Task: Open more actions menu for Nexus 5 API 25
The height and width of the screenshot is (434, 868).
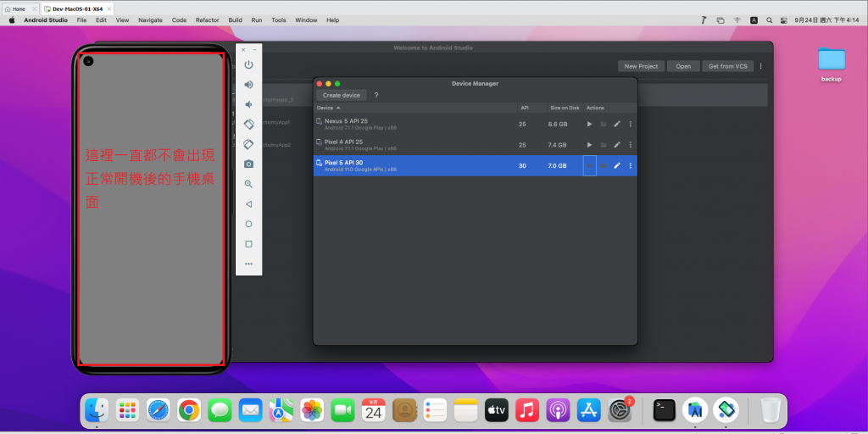Action: pos(630,124)
